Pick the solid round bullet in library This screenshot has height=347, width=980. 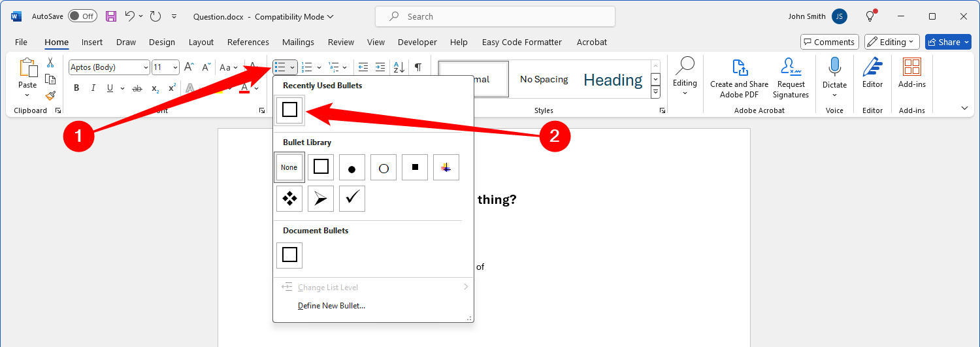coord(352,167)
